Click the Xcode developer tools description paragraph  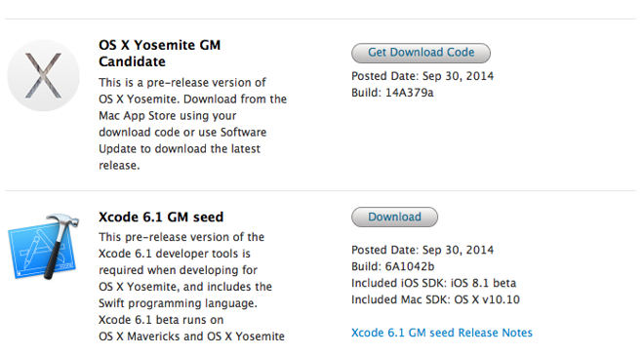tap(191, 287)
